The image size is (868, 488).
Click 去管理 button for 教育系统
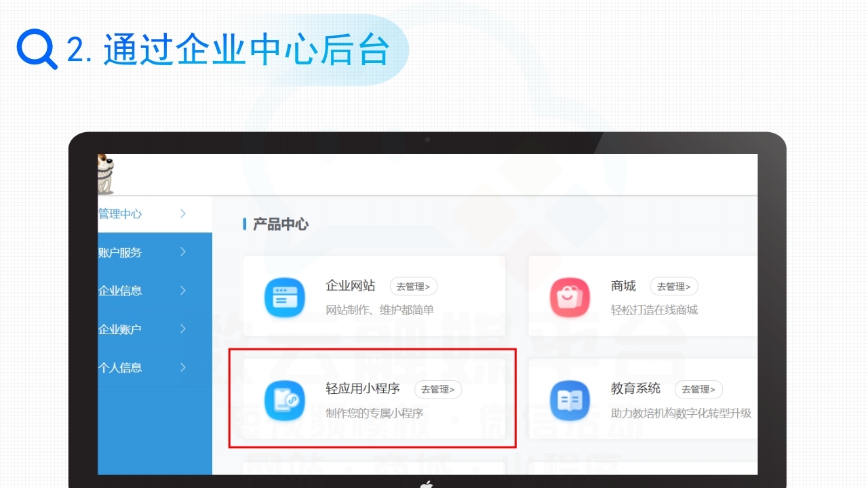(x=698, y=389)
